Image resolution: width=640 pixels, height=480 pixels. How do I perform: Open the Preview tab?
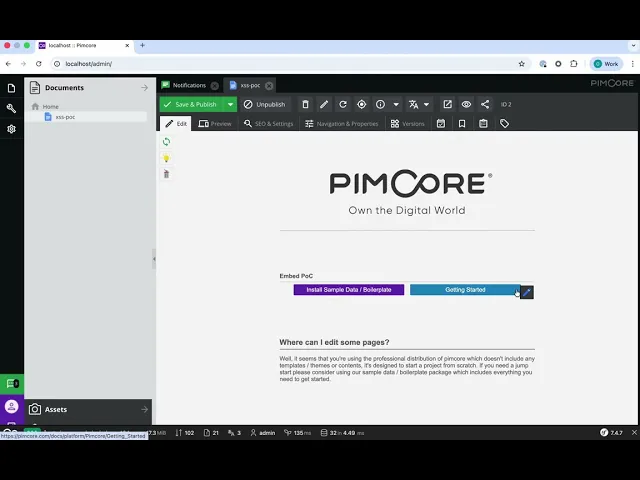(x=215, y=124)
